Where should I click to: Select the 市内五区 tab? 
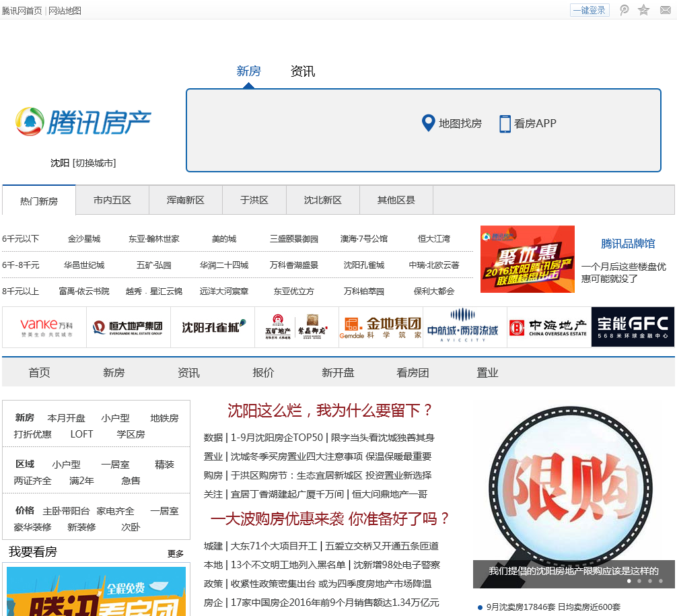coord(112,200)
